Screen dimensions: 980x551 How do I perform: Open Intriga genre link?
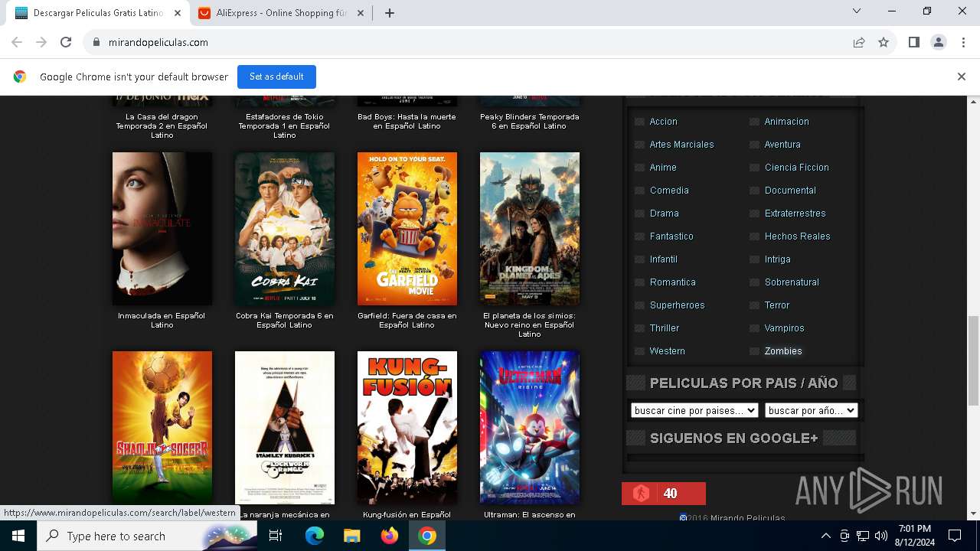point(777,259)
